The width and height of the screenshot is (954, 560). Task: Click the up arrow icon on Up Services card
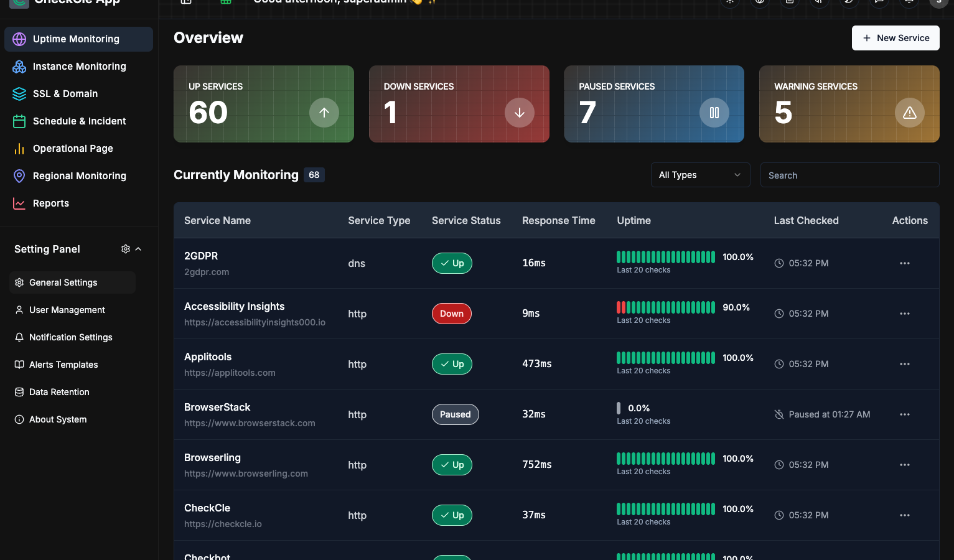324,113
